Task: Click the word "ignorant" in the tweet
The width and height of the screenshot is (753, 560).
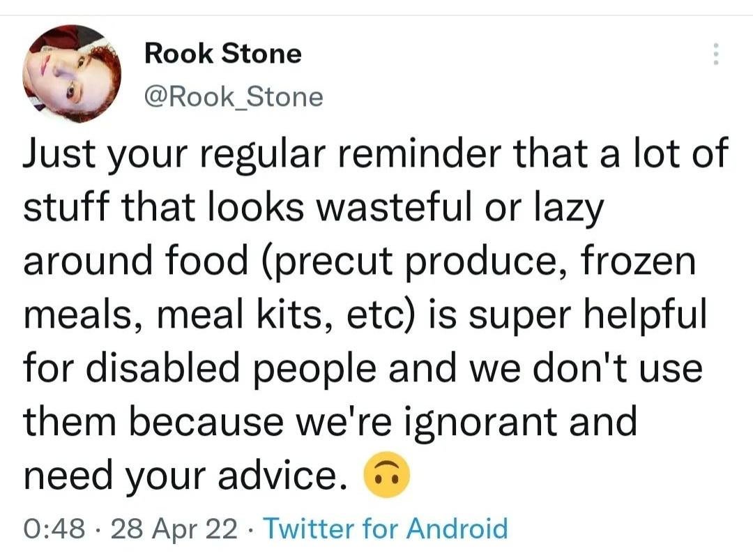Action: (480, 423)
